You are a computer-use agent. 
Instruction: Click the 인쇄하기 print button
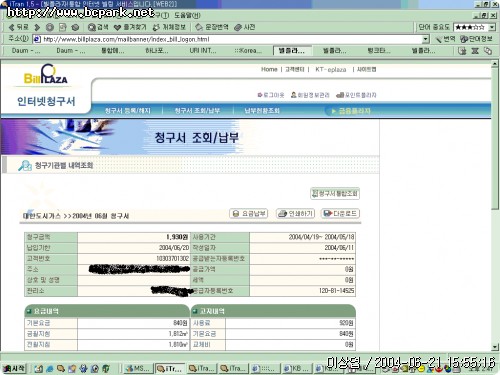pos(296,213)
